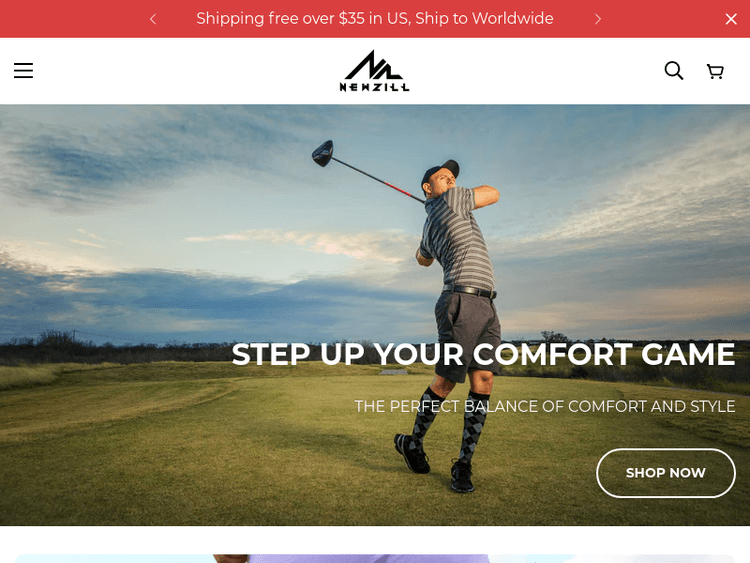Click the SHOP NOW button

(665, 473)
